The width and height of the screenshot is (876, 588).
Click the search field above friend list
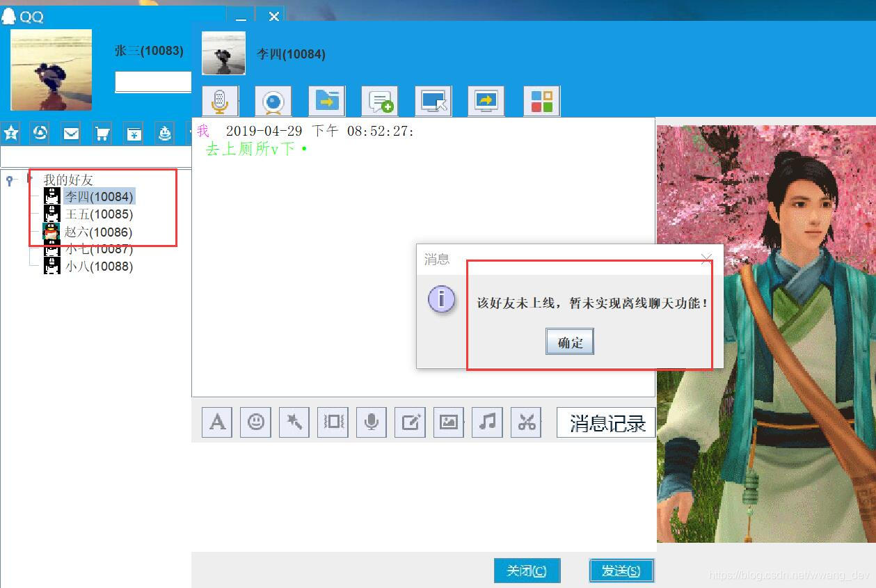click(96, 157)
